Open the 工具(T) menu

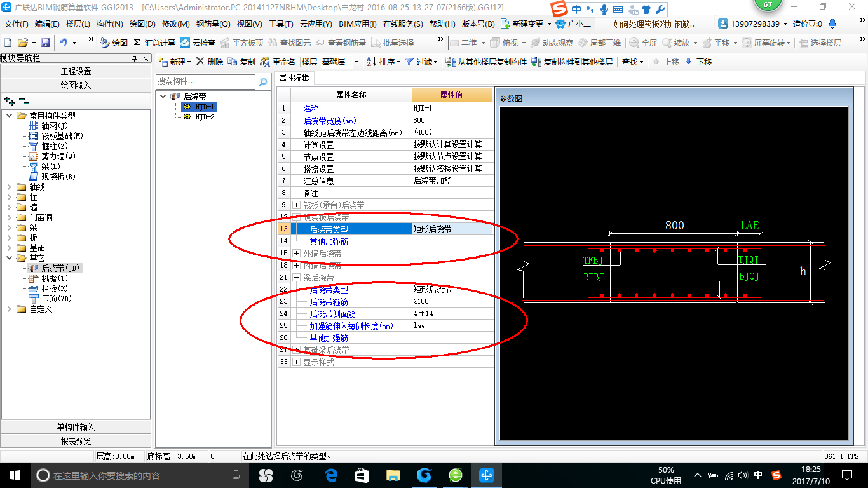[x=281, y=24]
